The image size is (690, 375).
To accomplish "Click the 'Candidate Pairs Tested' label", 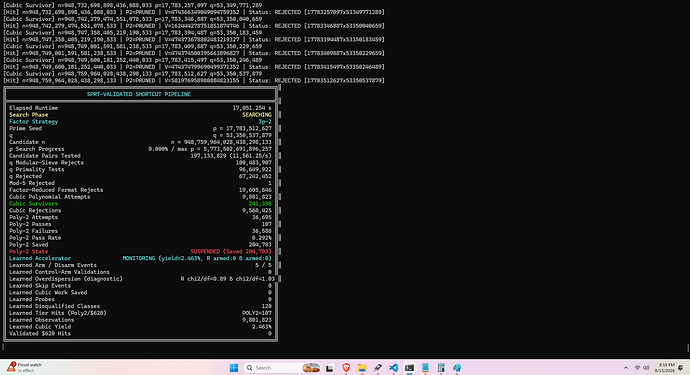I will [45, 156].
